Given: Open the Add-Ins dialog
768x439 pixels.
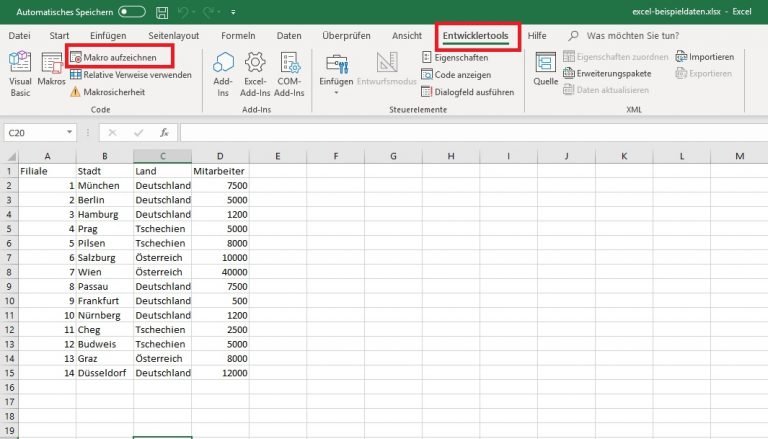Looking at the screenshot, I should (x=223, y=73).
